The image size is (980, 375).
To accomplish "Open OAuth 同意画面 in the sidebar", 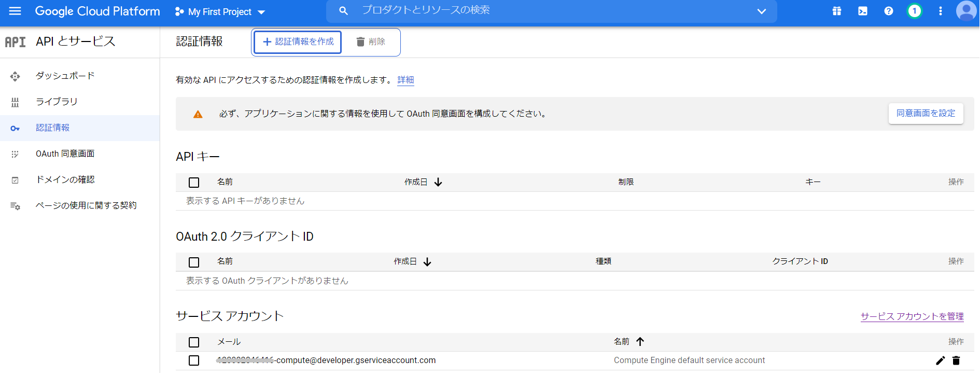I will (65, 154).
